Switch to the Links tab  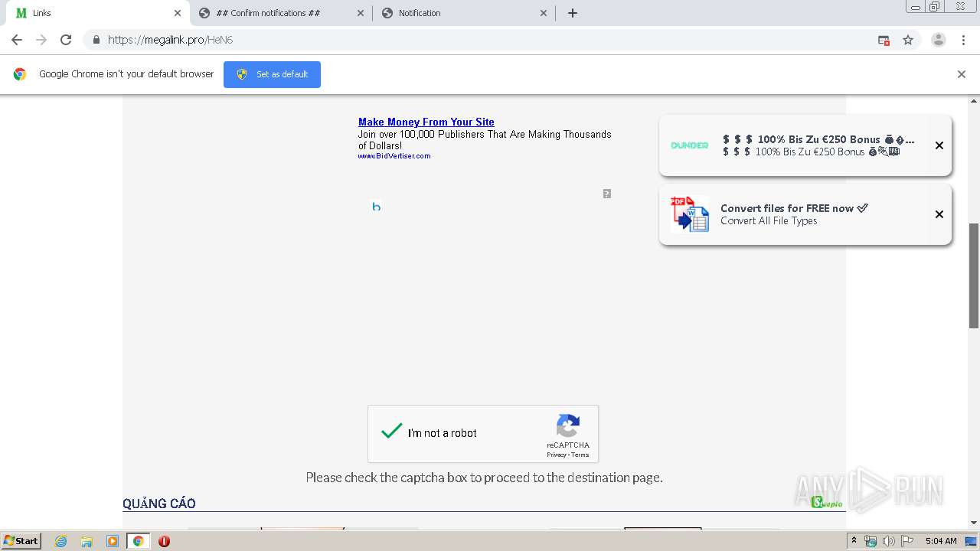[98, 13]
